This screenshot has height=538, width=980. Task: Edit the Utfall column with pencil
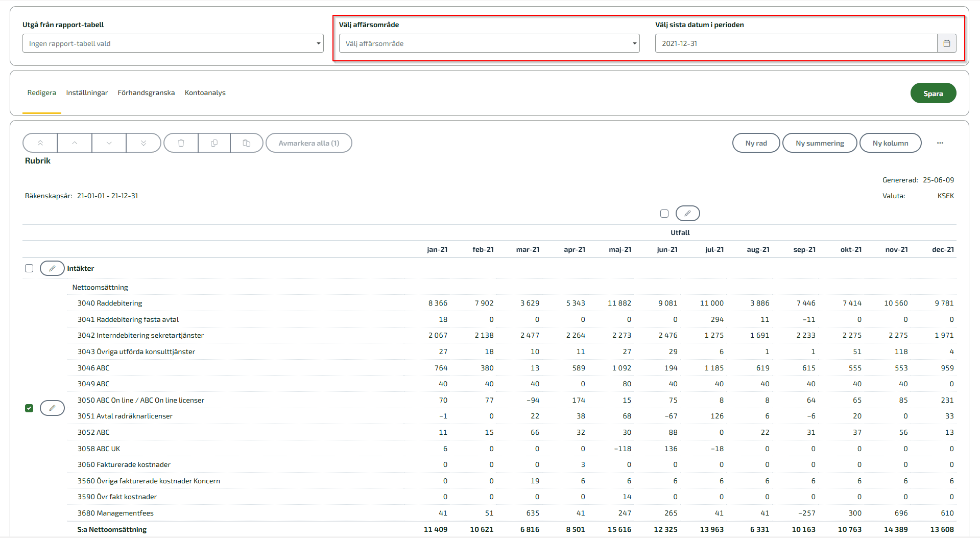tap(687, 214)
